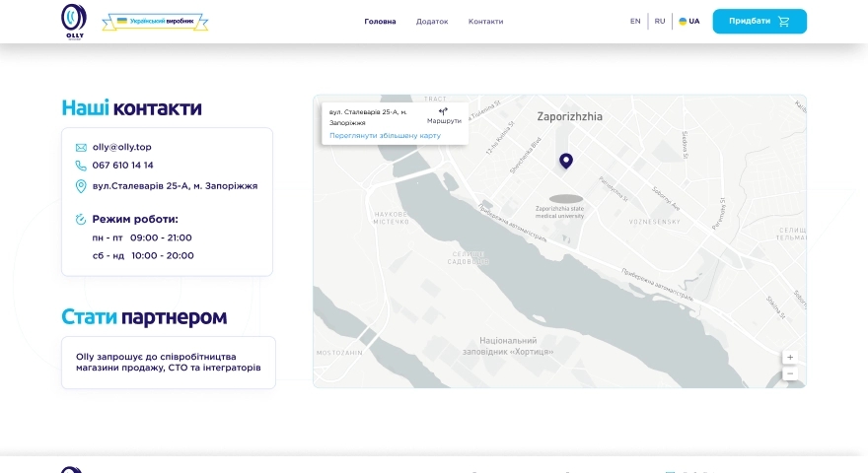Viewport: 868px width, 473px height.
Task: Click Zaporizhzhia state medical university label
Action: click(x=559, y=212)
